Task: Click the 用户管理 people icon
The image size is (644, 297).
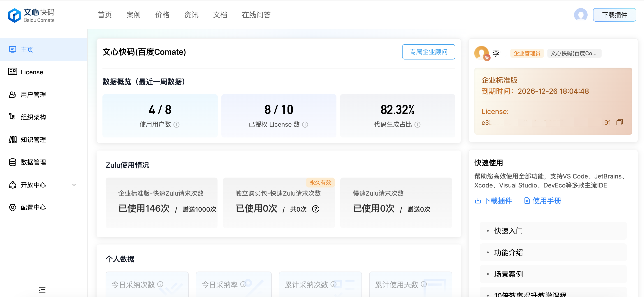Action: (12, 95)
